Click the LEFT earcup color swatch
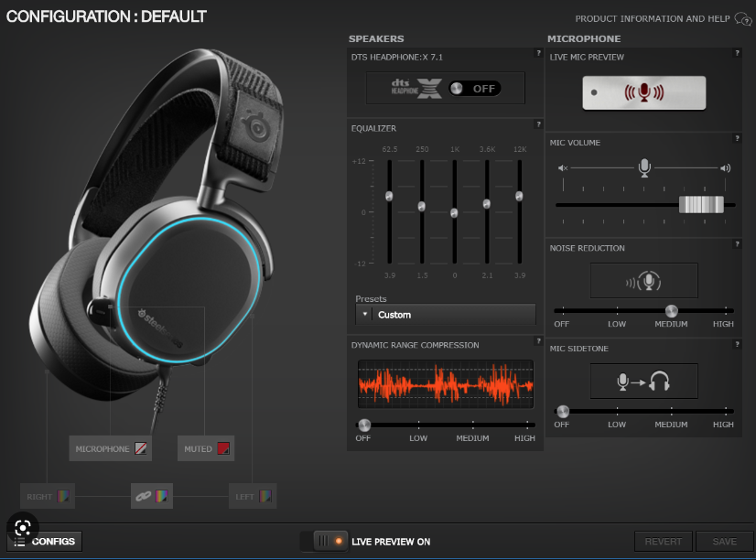Screen dimensions: 756x560 (x=265, y=496)
